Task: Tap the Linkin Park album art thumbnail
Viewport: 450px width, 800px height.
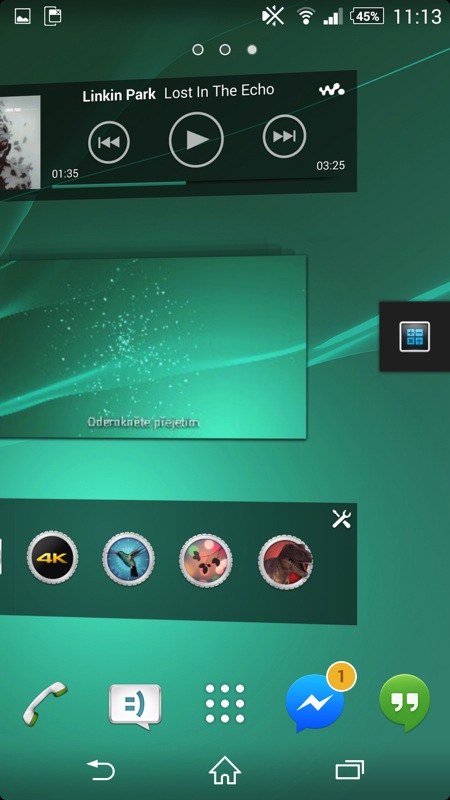Action: pyautogui.click(x=20, y=142)
